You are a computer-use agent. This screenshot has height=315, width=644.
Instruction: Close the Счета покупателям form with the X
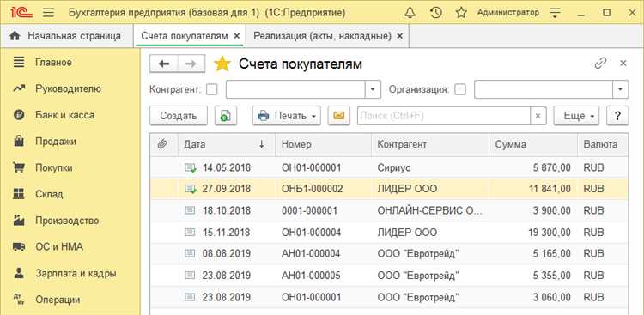[x=623, y=64]
